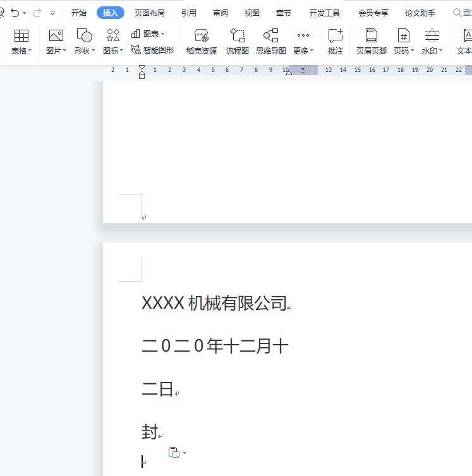Expand the 形状 dropdown arrow
Screen dimensions: 472x476
[94, 51]
